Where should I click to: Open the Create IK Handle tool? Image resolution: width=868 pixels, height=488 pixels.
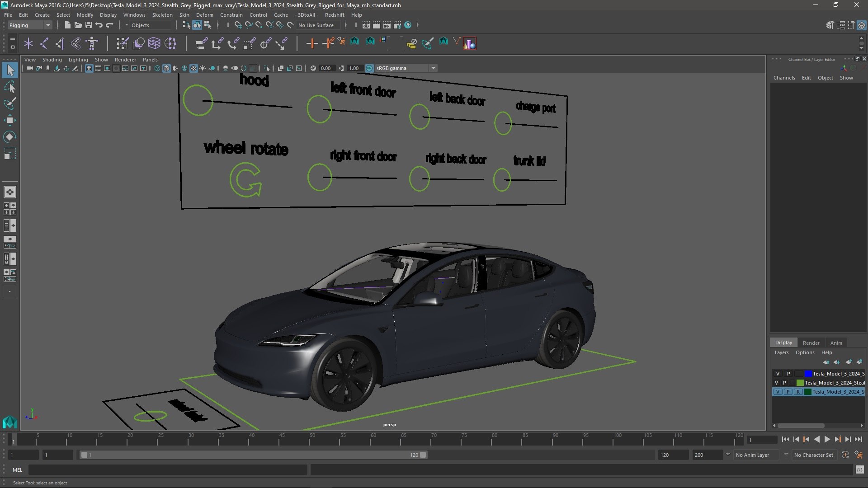(x=60, y=43)
